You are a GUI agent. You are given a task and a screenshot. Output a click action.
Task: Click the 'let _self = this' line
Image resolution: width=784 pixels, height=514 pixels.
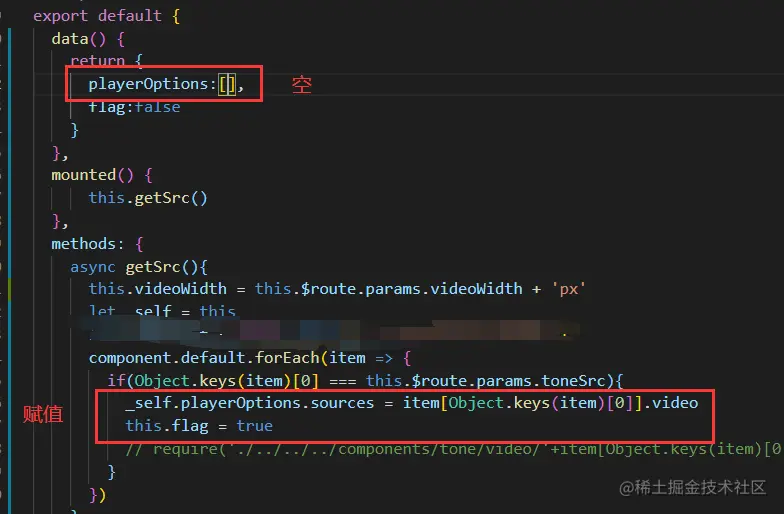[x=162, y=310]
